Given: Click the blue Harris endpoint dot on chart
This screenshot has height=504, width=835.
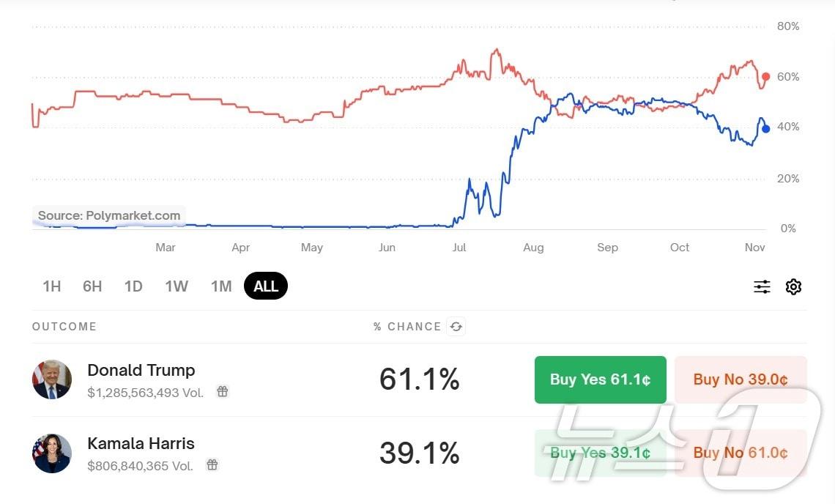Looking at the screenshot, I should (x=766, y=129).
